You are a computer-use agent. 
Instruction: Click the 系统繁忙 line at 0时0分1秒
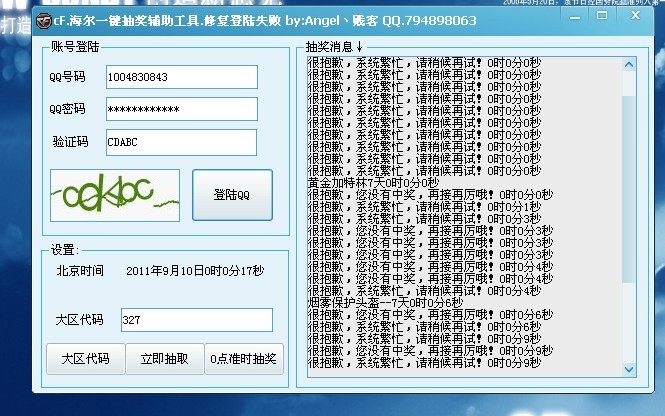coord(424,207)
